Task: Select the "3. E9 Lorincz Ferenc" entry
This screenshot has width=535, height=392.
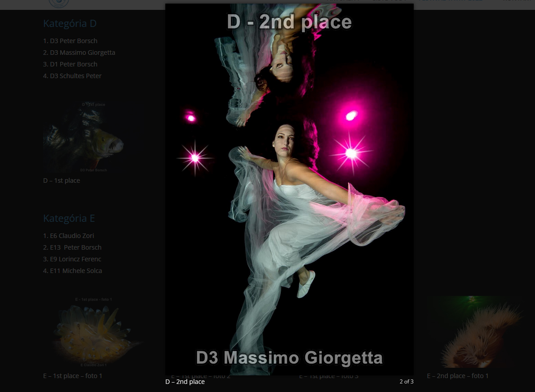Action: 72,259
